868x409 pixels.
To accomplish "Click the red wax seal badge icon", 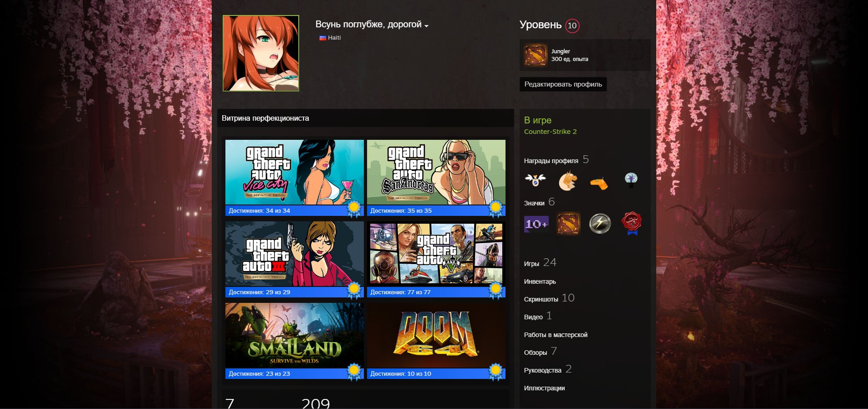I will (631, 223).
